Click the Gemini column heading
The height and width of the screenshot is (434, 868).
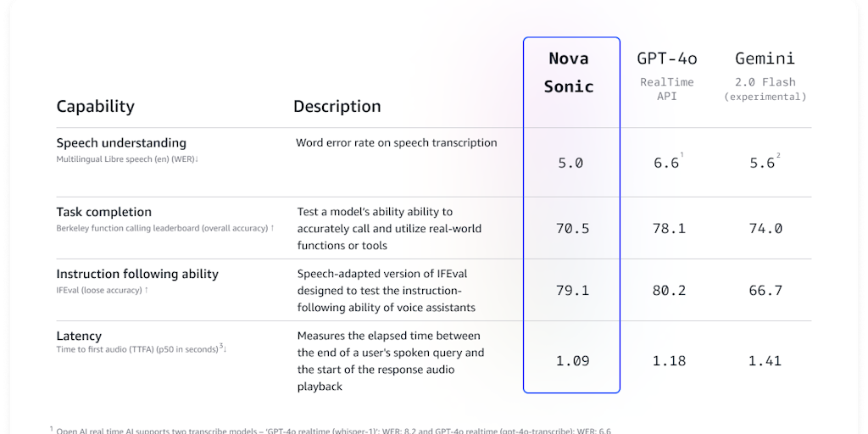pyautogui.click(x=765, y=58)
